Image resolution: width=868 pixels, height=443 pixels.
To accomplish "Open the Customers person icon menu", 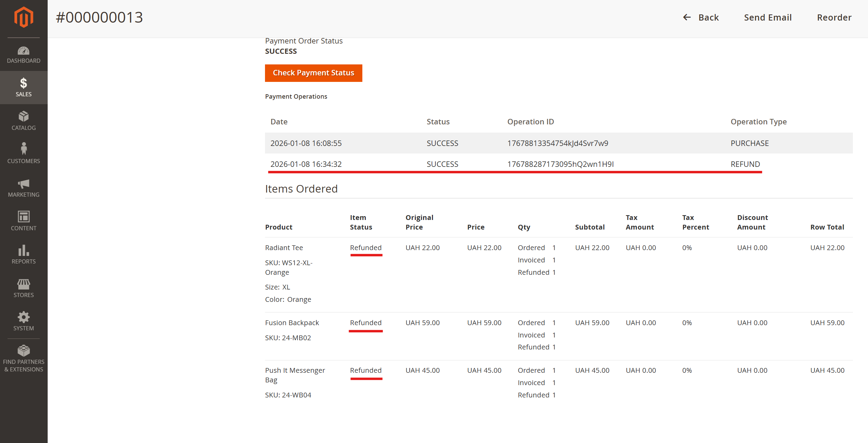I will (24, 149).
